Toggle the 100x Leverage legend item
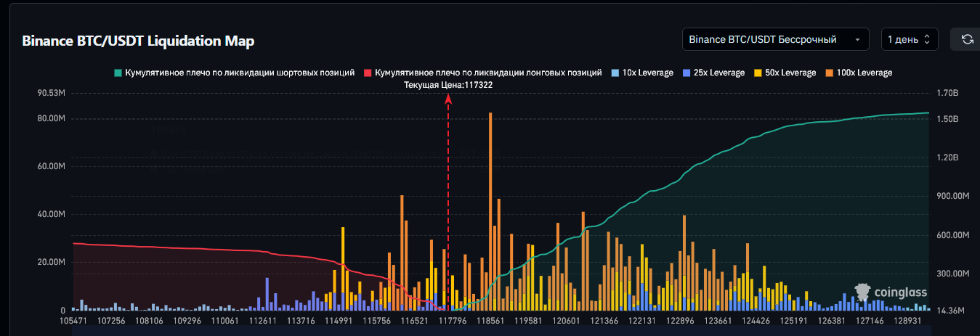 pyautogui.click(x=859, y=73)
